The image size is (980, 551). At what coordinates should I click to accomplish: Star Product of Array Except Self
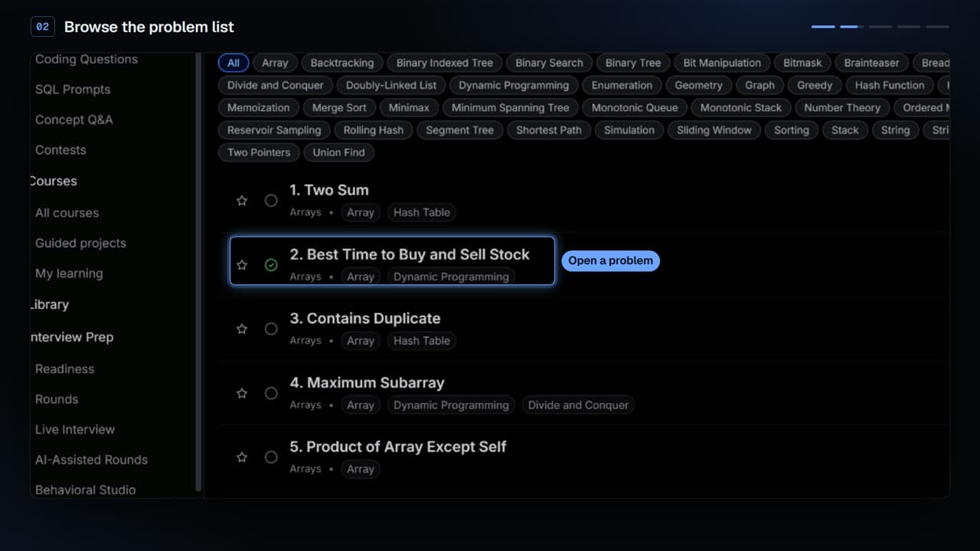(242, 458)
